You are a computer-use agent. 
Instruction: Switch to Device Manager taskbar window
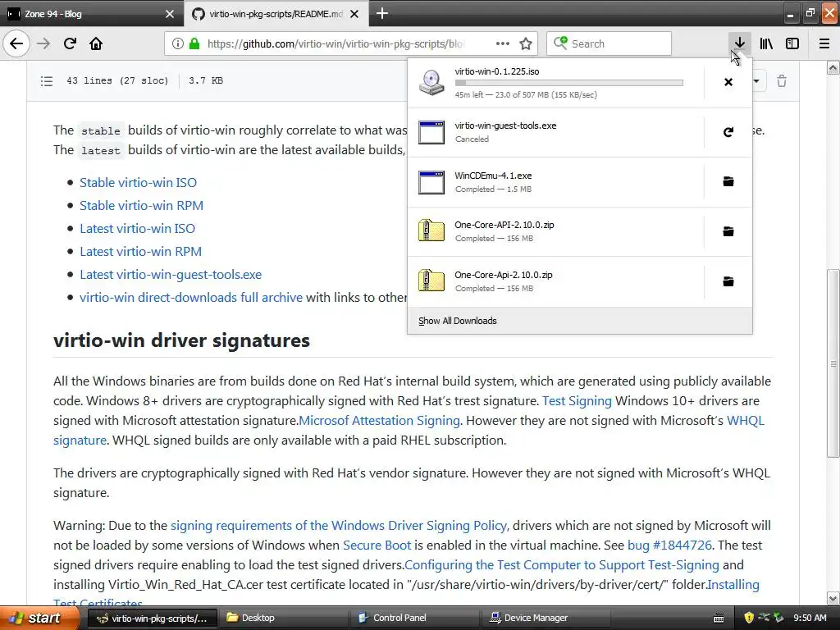[546, 619]
